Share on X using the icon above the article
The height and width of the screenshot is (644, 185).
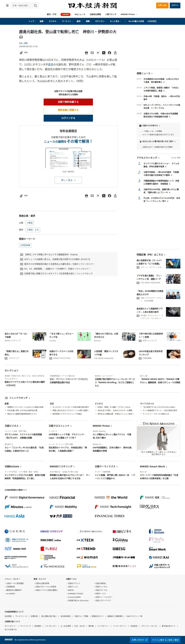104,53
